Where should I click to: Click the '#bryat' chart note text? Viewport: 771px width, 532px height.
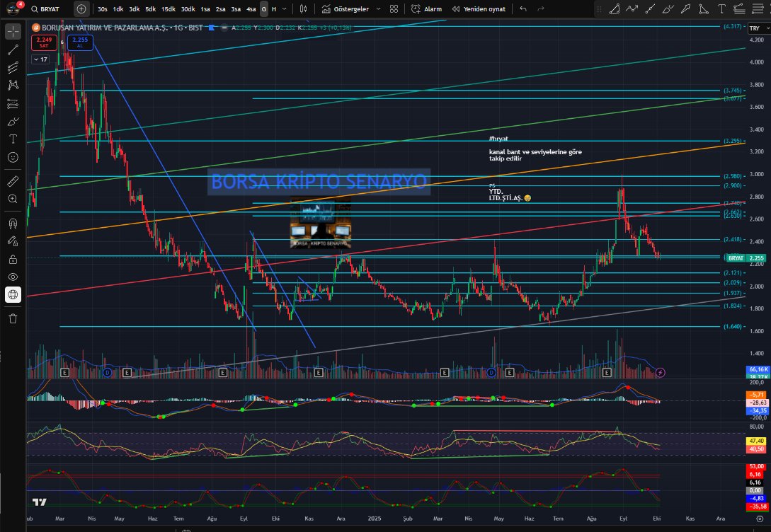click(x=498, y=139)
